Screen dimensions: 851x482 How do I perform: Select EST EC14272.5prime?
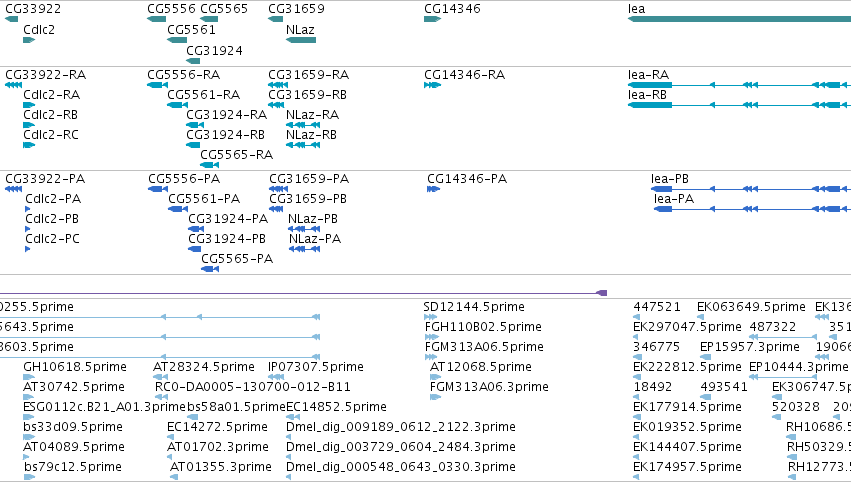point(218,428)
